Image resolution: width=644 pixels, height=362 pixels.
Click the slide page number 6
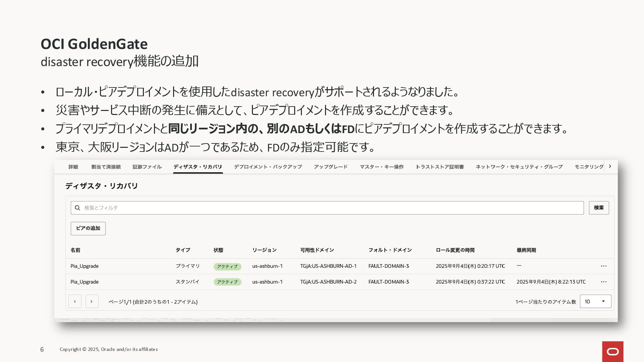[x=42, y=350]
